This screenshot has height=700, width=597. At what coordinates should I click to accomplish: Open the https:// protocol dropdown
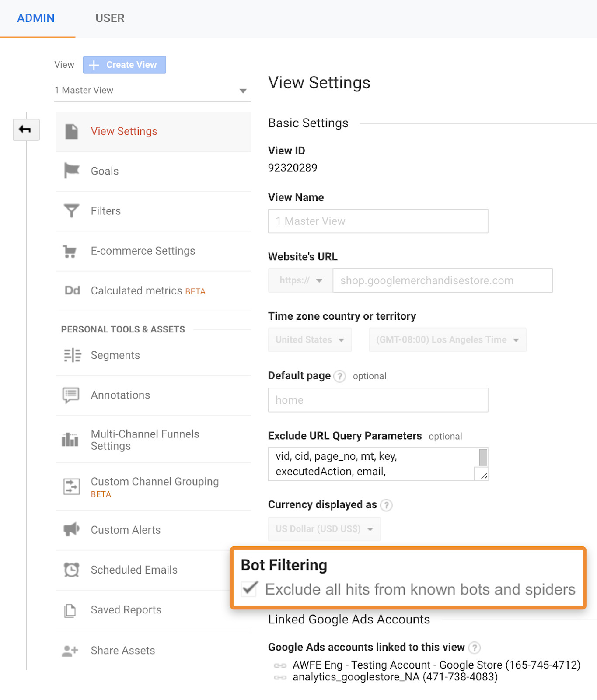(300, 280)
